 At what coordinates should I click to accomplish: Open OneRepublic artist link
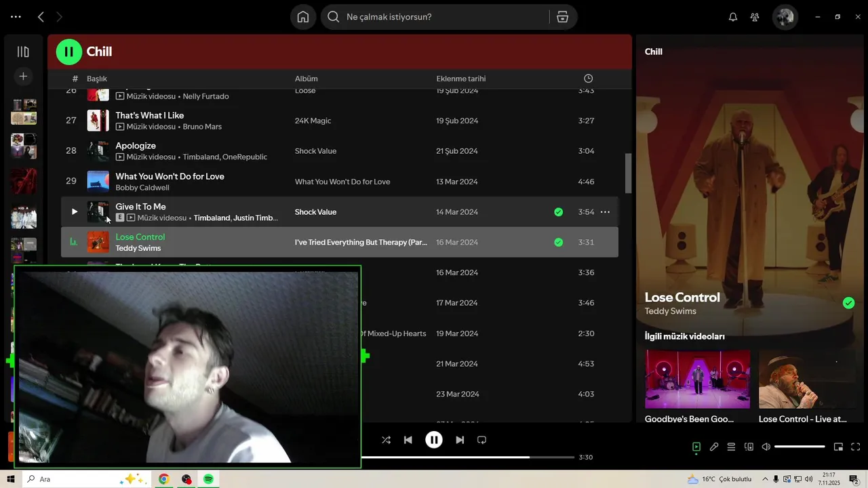(x=245, y=157)
